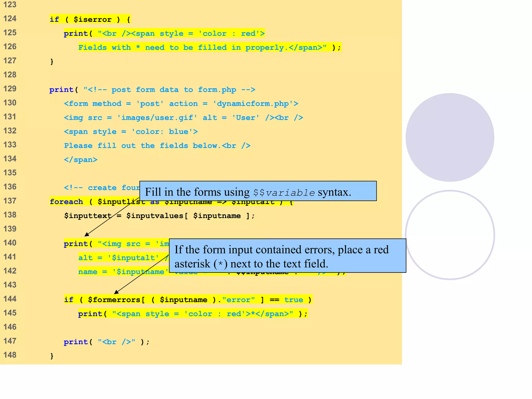Image resolution: width=532 pixels, height=399 pixels.
Task: Click line number 146
Action: (10, 327)
